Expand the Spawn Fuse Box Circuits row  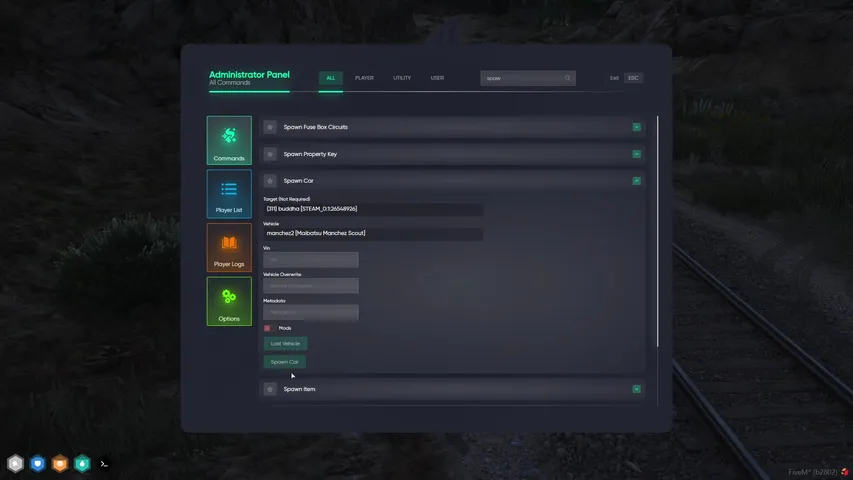tap(636, 127)
